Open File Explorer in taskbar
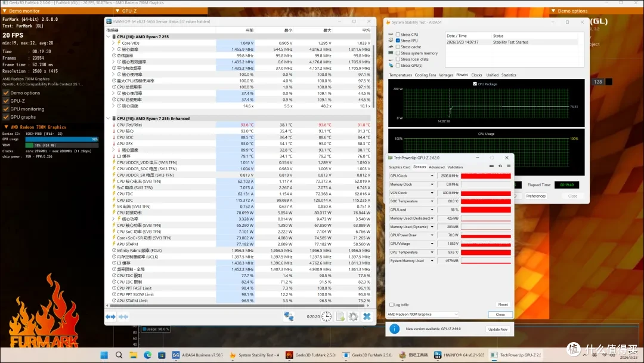The width and height of the screenshot is (644, 363). [x=133, y=355]
